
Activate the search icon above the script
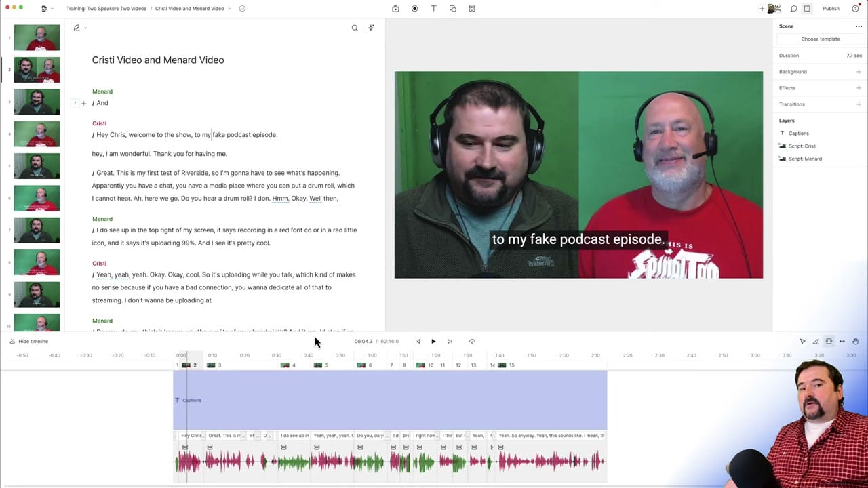tap(354, 28)
